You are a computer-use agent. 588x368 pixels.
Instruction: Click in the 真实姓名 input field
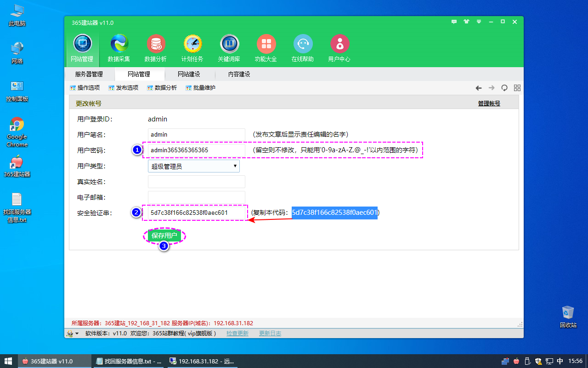(197, 182)
